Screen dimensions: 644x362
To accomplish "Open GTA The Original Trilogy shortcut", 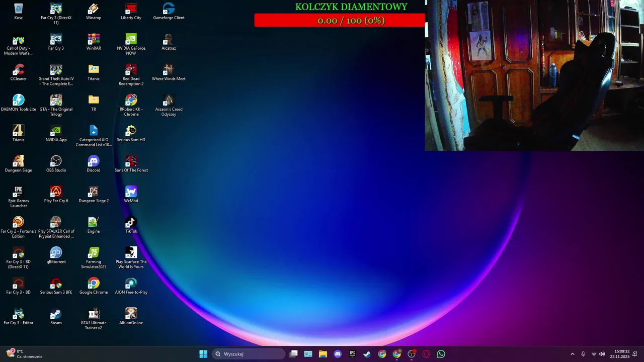I will point(56,106).
